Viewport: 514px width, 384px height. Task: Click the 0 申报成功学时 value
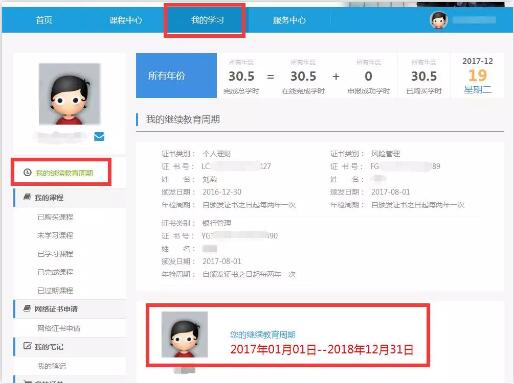tap(368, 76)
